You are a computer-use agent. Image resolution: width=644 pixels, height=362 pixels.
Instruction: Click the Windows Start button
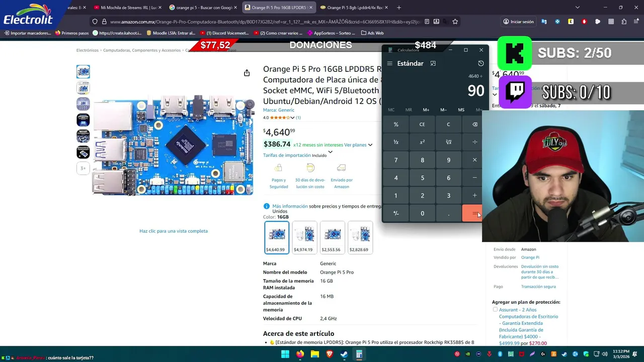pos(285,354)
